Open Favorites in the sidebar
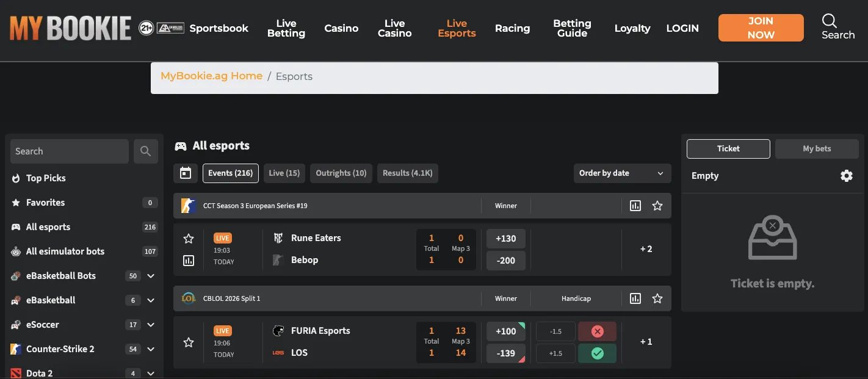This screenshot has height=379, width=868. click(84, 203)
